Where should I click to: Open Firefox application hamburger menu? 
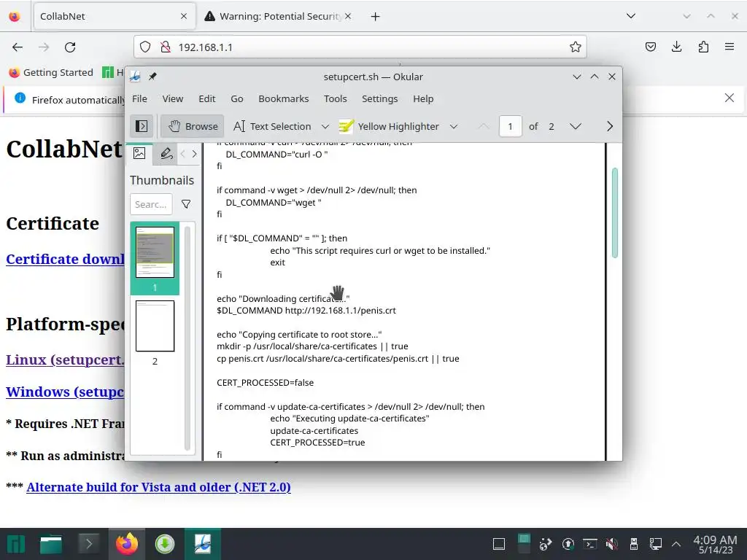tap(729, 47)
